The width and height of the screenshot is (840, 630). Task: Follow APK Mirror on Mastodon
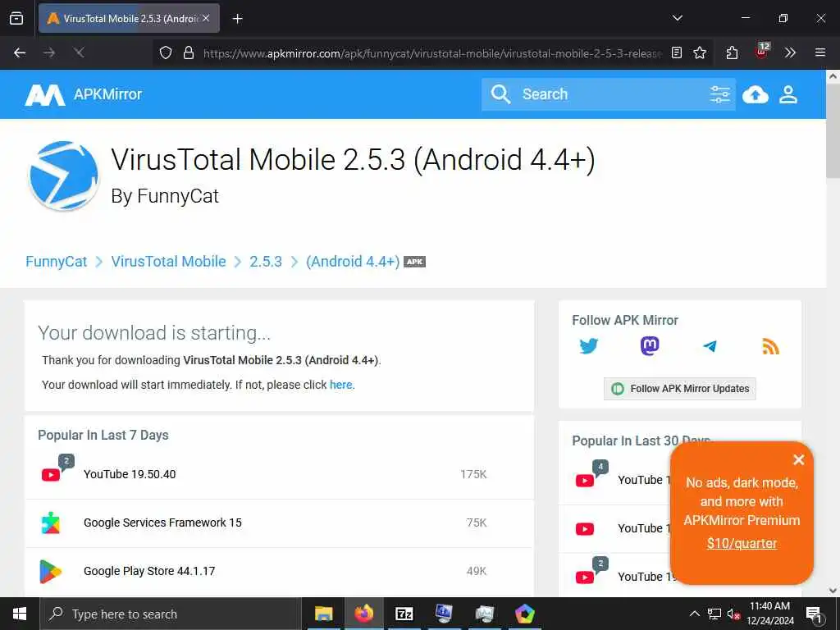[x=650, y=346]
